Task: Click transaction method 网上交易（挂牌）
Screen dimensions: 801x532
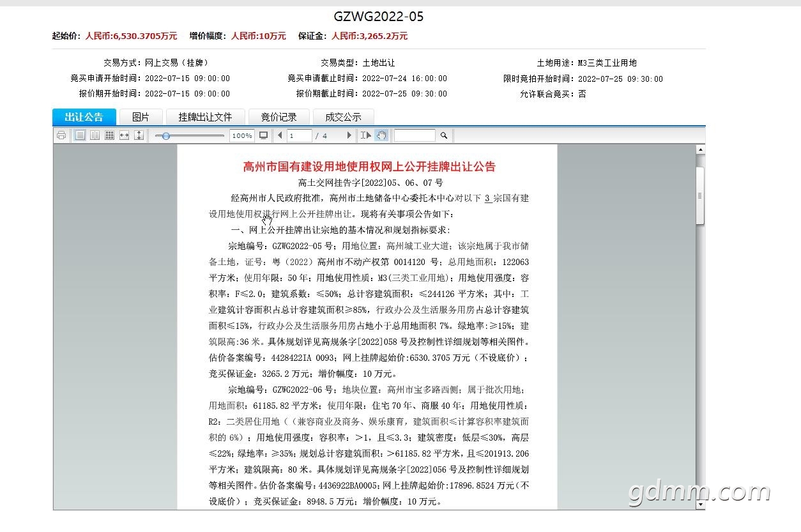Action: coord(177,63)
